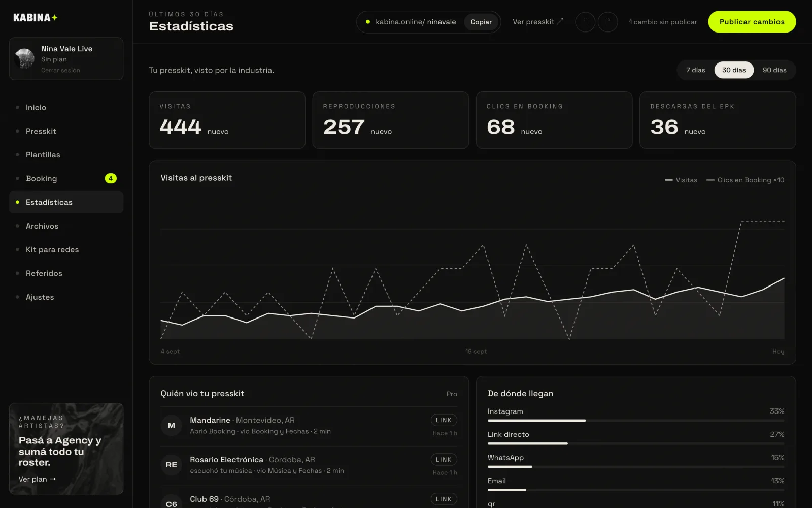This screenshot has width=812, height=508.
Task: Click the Descargas del EPK 36 stat card
Action: coord(718,120)
